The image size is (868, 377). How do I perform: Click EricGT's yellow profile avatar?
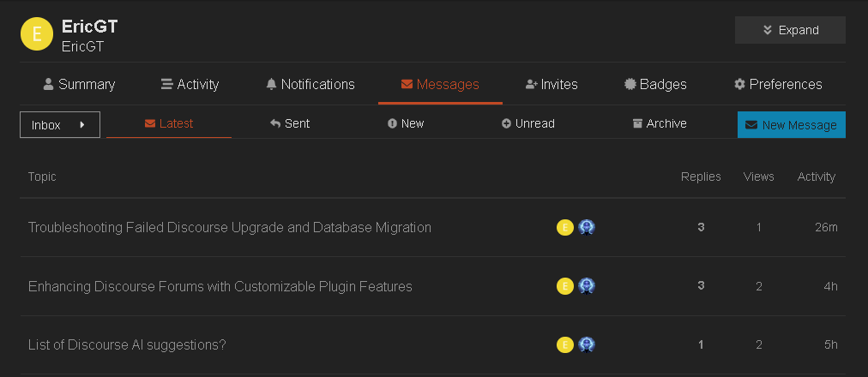(x=37, y=33)
